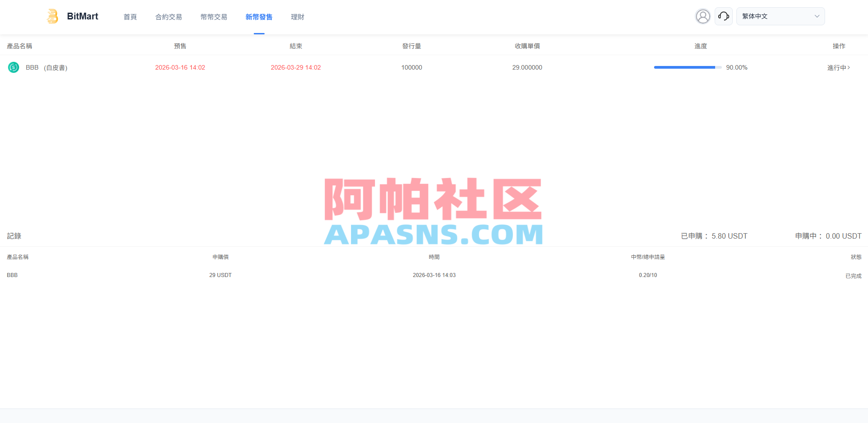Viewport: 868px width, 423px height.
Task: Click BBB in the records table
Action: tap(12, 275)
